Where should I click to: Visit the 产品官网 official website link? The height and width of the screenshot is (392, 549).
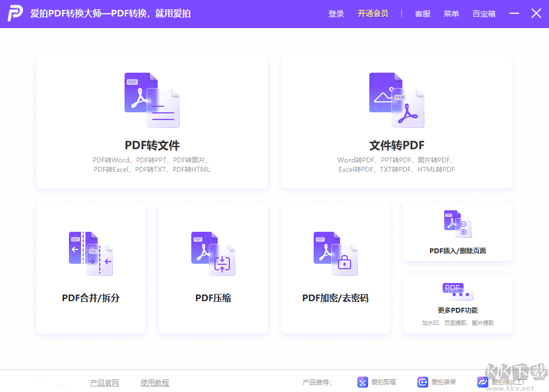104,382
